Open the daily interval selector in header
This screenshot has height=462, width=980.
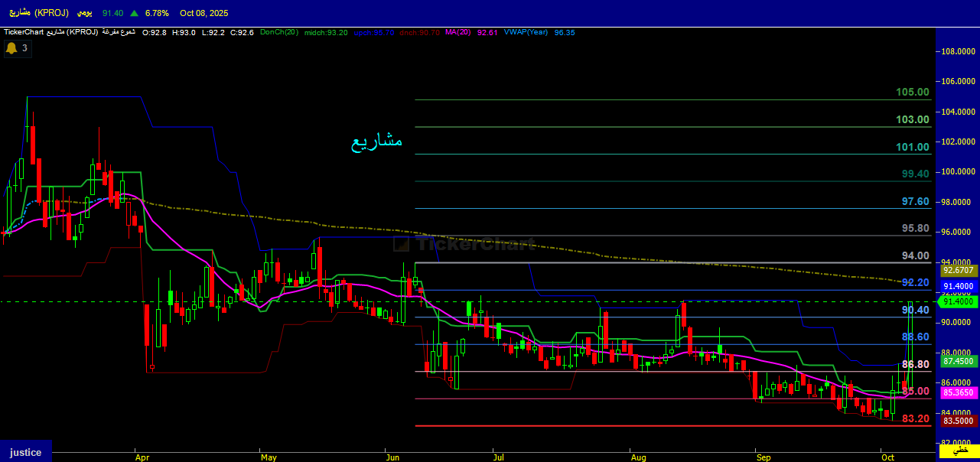[84, 13]
